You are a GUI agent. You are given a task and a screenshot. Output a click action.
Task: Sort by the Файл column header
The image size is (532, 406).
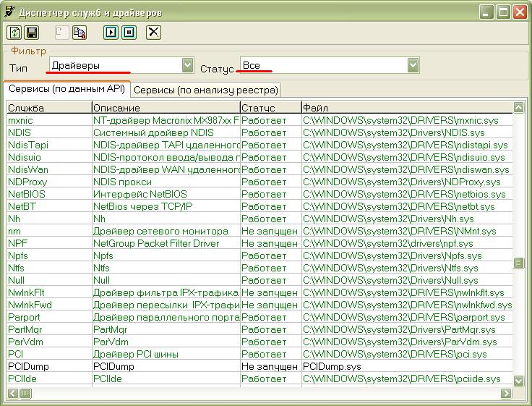[407, 108]
